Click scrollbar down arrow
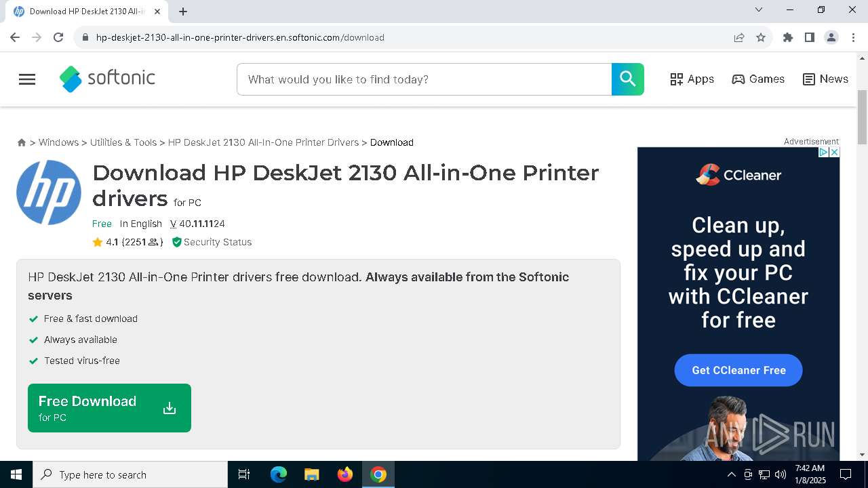This screenshot has width=868, height=488. click(863, 455)
